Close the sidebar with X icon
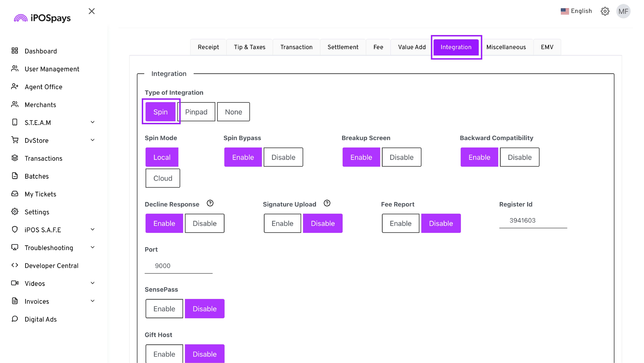The image size is (644, 363). [92, 11]
